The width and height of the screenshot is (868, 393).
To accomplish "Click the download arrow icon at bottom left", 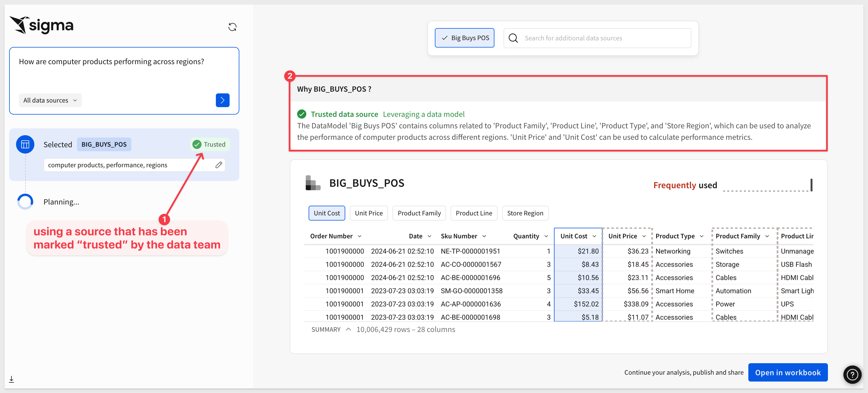I will point(11,379).
